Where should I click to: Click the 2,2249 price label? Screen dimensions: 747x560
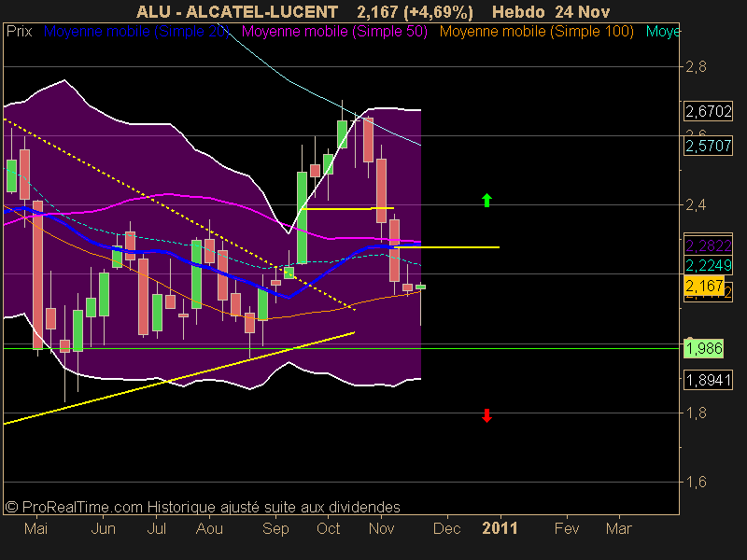[x=708, y=265]
